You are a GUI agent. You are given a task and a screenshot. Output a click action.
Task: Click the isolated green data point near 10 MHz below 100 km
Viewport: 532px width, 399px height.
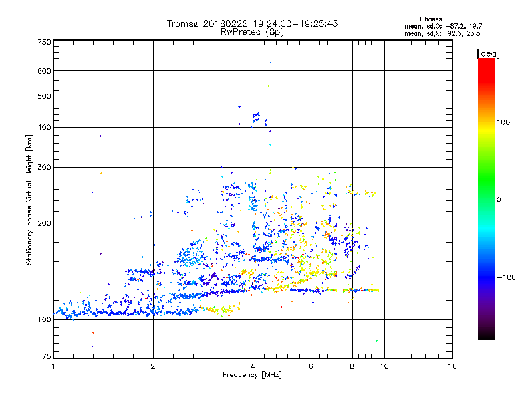376,340
